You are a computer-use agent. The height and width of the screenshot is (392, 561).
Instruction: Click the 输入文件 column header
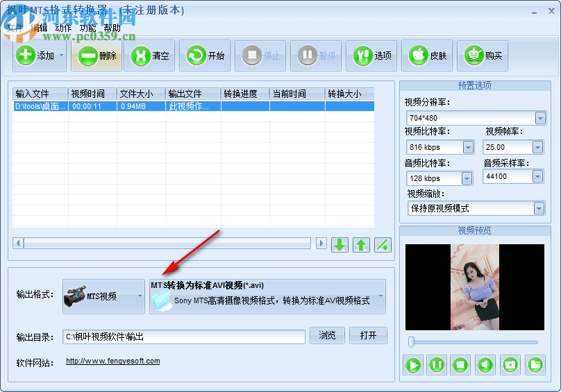coord(40,94)
